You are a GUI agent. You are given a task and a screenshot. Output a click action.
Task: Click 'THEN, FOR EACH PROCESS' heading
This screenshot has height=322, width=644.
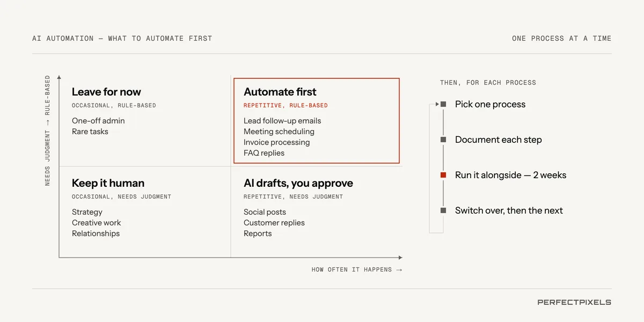[488, 83]
